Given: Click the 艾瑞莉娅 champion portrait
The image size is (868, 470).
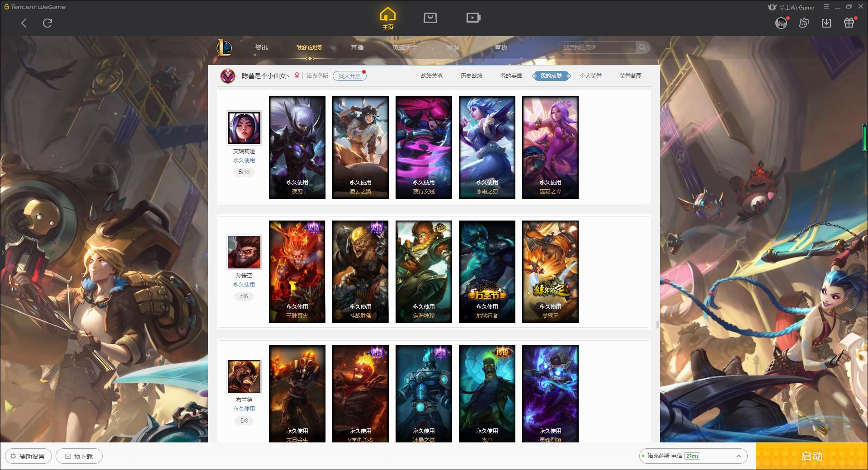Looking at the screenshot, I should 244,128.
